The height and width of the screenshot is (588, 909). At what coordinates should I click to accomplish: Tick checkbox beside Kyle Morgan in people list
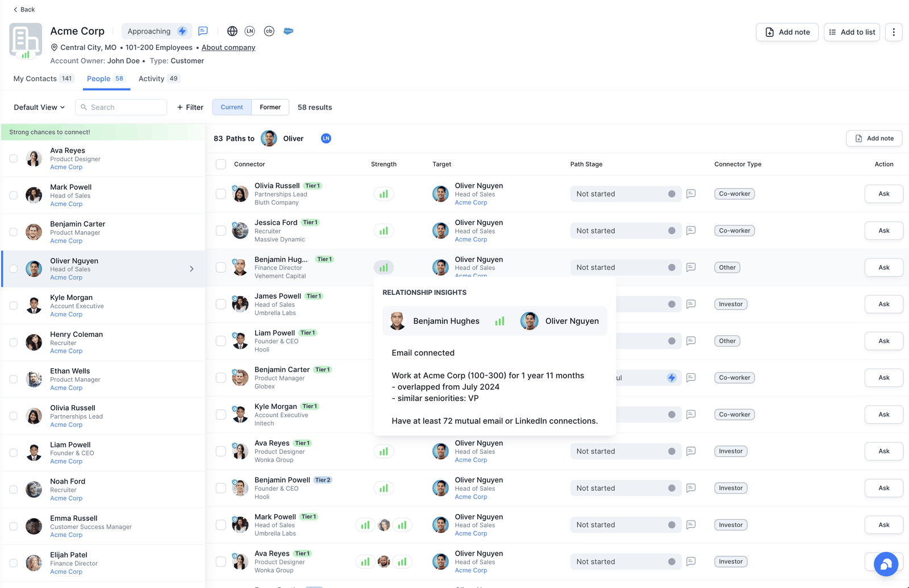(x=13, y=306)
